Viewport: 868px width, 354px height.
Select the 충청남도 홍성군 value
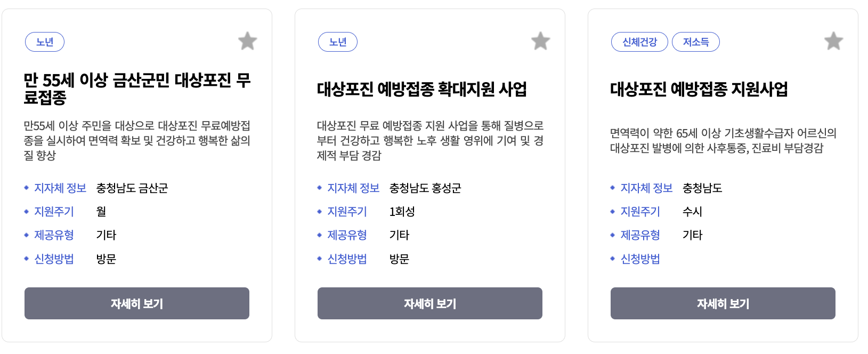[x=425, y=188]
